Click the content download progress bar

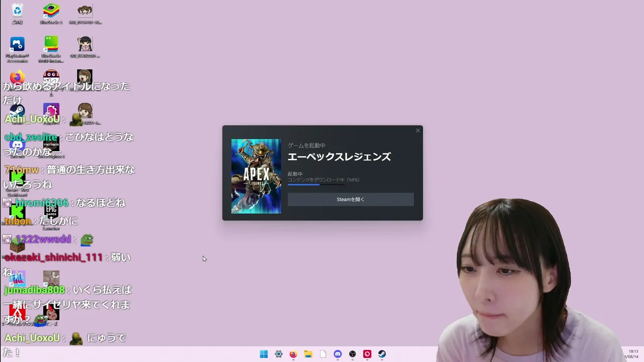316,185
